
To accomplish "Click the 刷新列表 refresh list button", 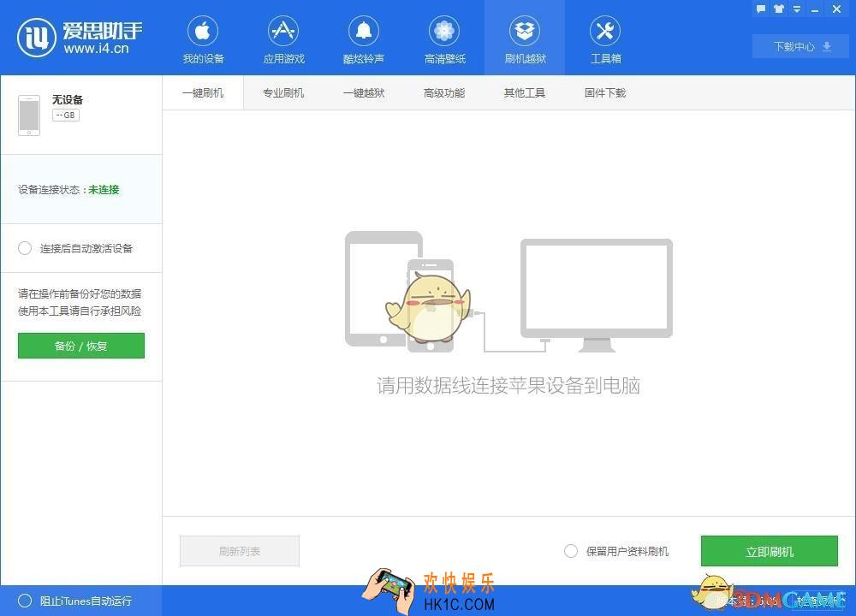I will 240,551.
